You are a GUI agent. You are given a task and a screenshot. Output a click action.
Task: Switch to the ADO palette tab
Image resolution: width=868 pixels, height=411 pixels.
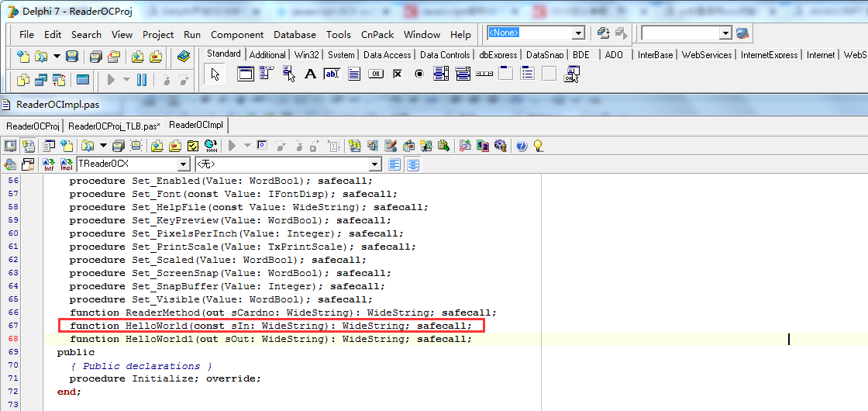(x=614, y=55)
